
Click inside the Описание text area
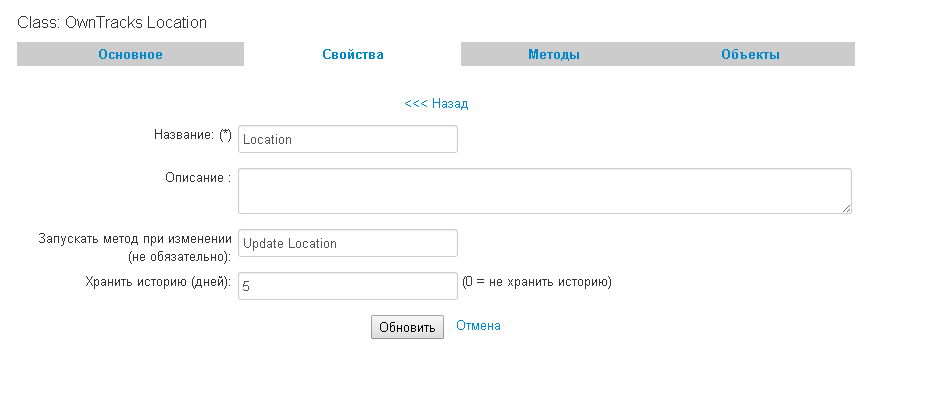[x=544, y=190]
